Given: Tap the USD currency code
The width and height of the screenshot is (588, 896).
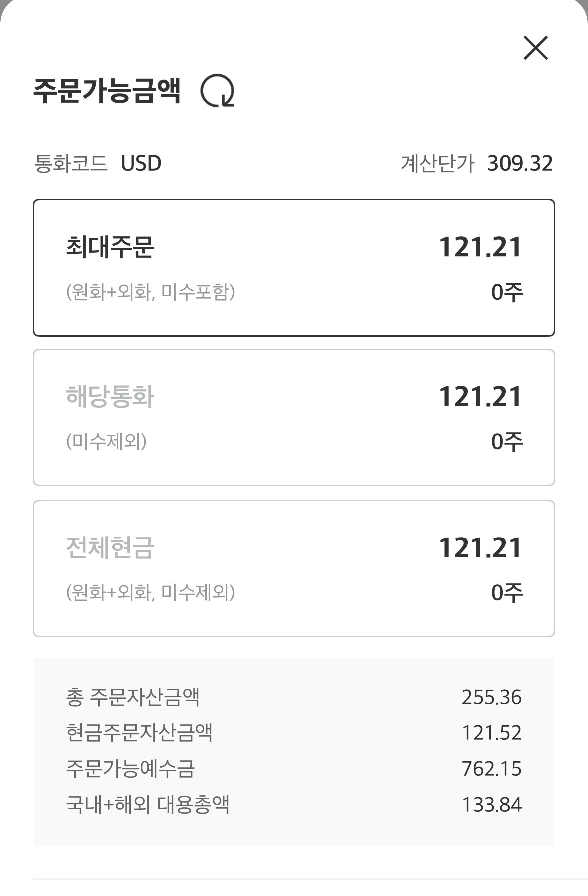Looking at the screenshot, I should pos(141,164).
